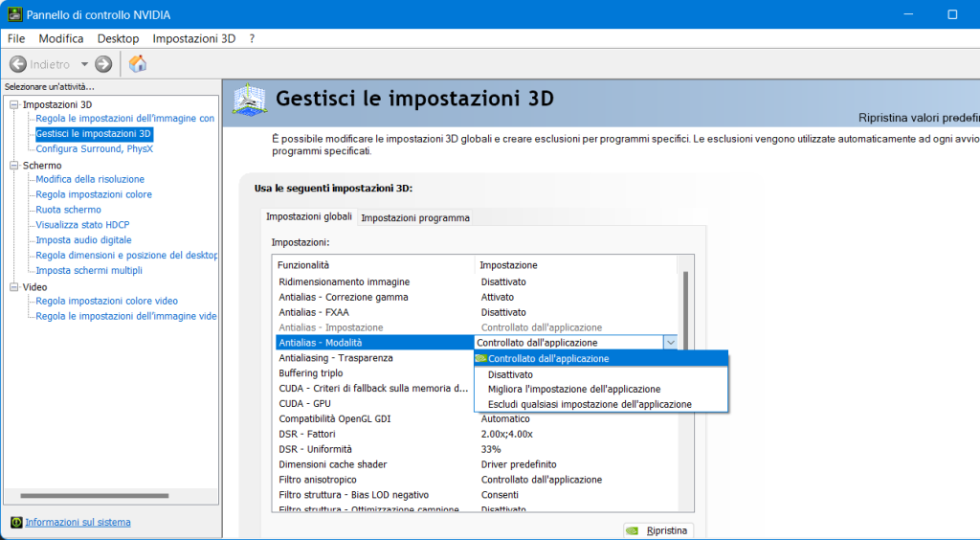The width and height of the screenshot is (980, 540).
Task: Click the NVIDIA app icon in title bar
Action: (x=15, y=14)
